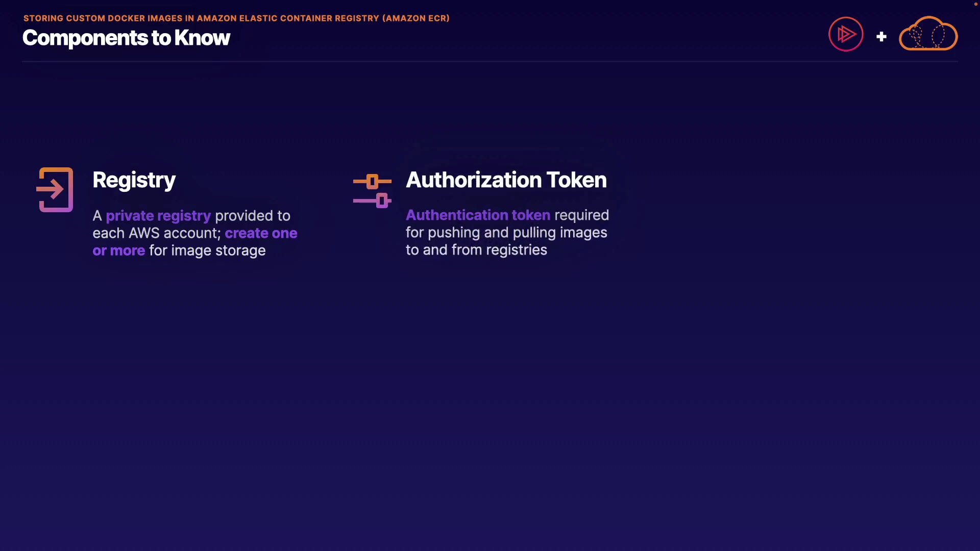The height and width of the screenshot is (551, 980).
Task: Click the Pluralsight play logo icon
Action: [x=846, y=34]
